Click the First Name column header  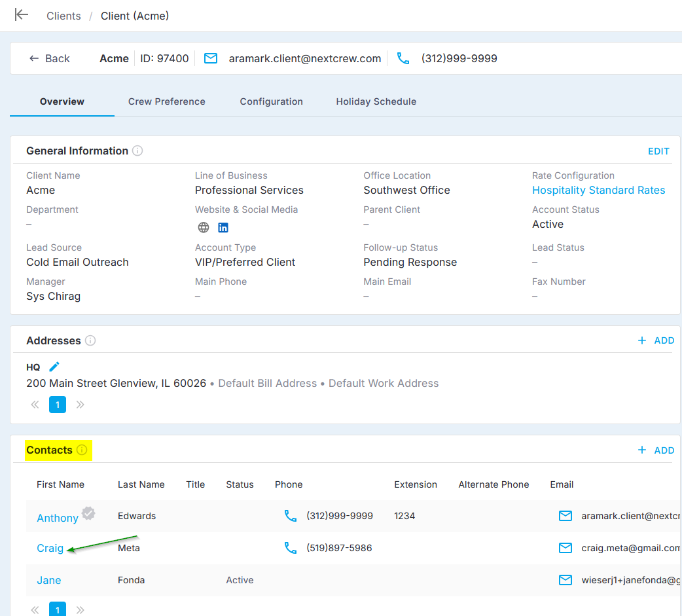coord(60,484)
